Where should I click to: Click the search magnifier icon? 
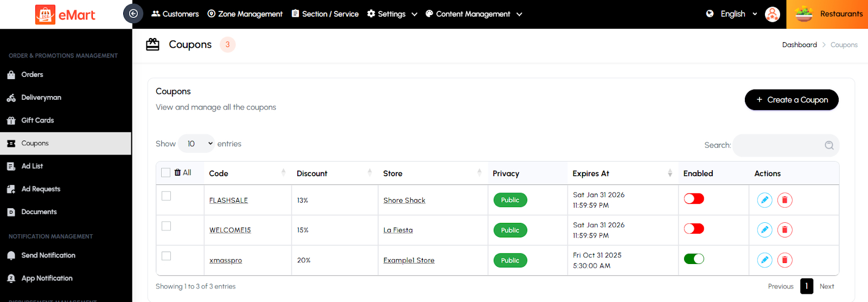pos(829,145)
